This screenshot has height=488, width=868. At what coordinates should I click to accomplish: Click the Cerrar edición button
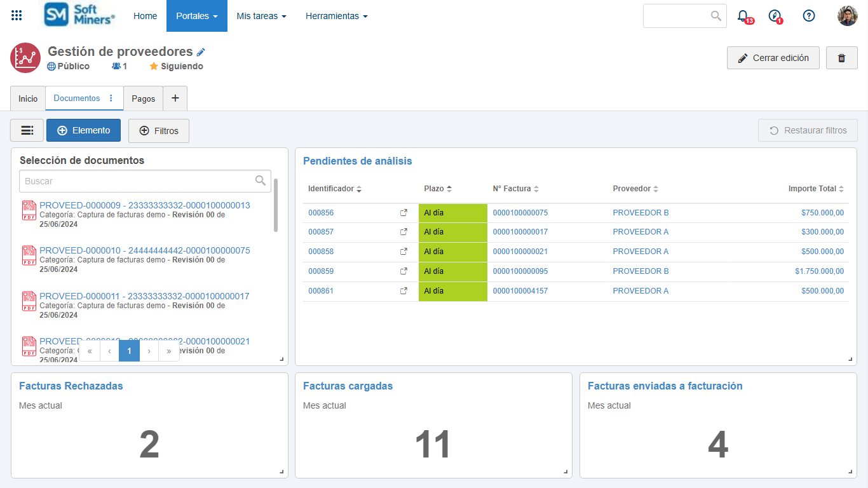(x=773, y=58)
